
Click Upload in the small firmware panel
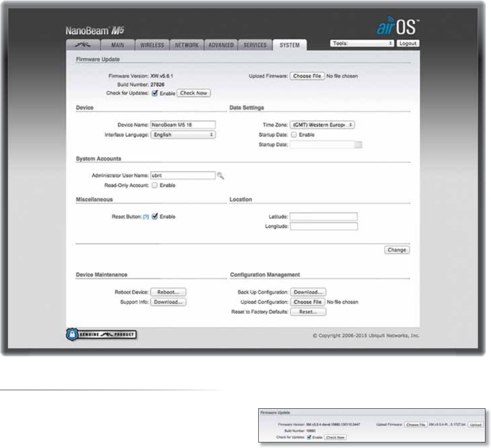pyautogui.click(x=476, y=424)
